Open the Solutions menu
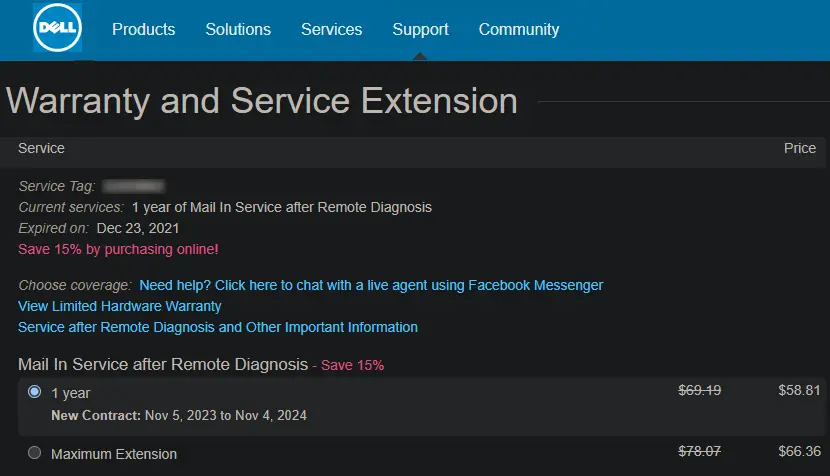The height and width of the screenshot is (476, 830). (x=238, y=29)
